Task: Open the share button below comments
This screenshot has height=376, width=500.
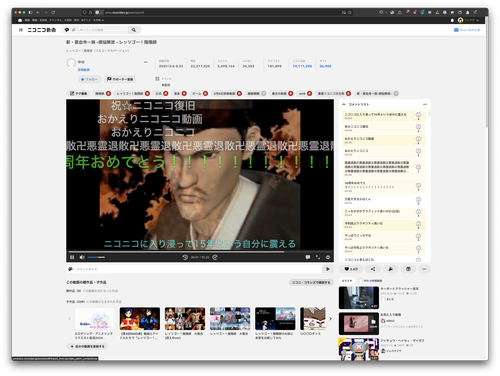Action: [x=373, y=269]
